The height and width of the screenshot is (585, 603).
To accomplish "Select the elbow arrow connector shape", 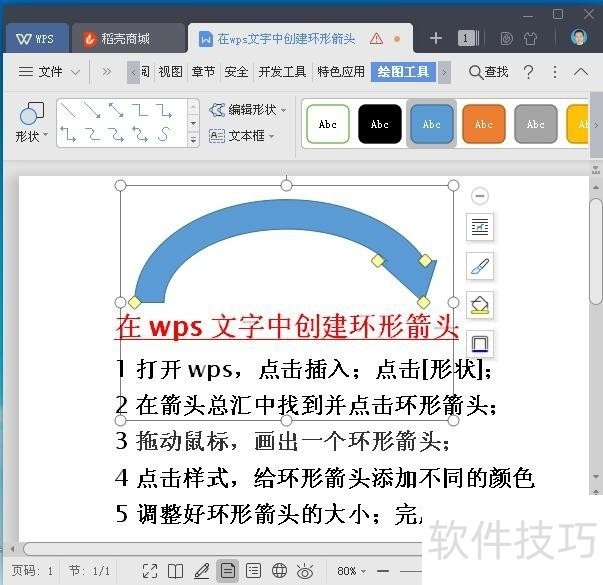I will pyautogui.click(x=164, y=111).
